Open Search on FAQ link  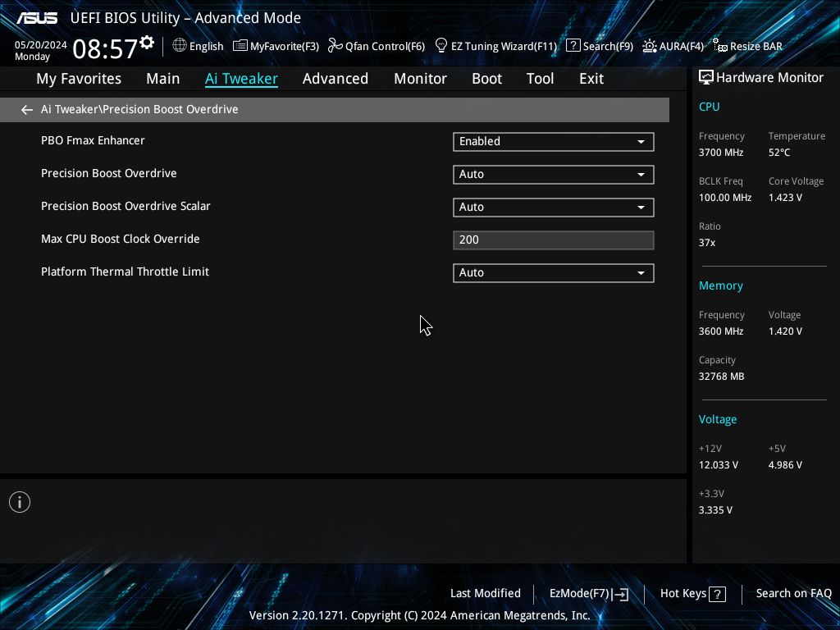coord(793,593)
